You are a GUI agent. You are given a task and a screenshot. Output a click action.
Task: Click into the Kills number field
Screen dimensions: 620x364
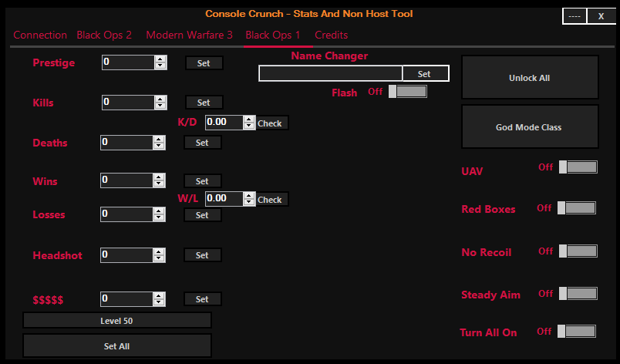(x=128, y=103)
